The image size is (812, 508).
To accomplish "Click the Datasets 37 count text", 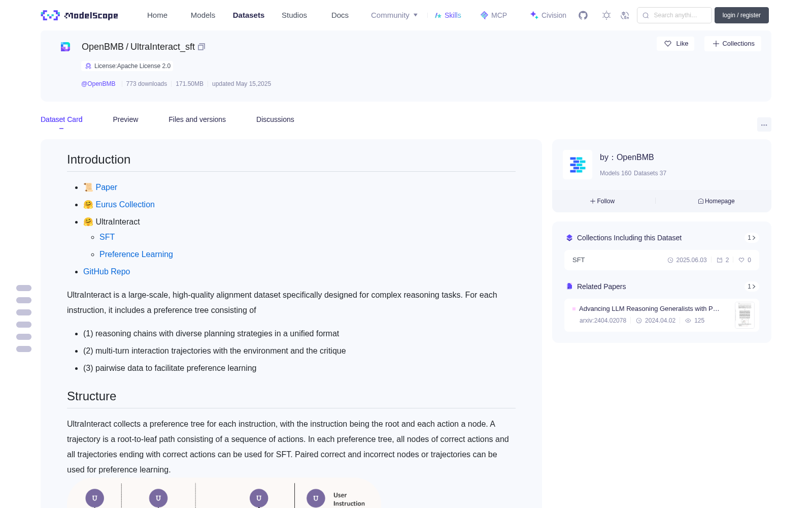I will tap(650, 173).
